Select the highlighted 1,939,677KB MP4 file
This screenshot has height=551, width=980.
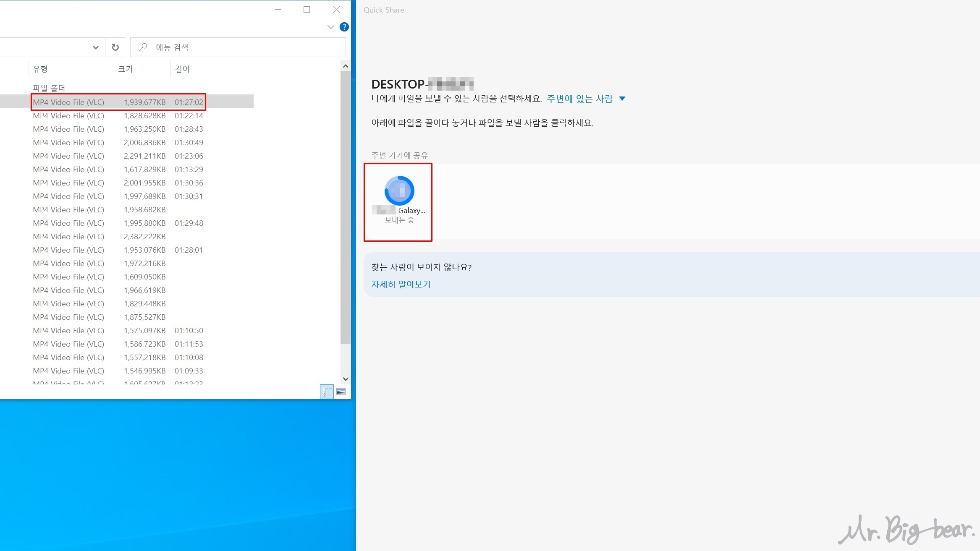pyautogui.click(x=118, y=102)
